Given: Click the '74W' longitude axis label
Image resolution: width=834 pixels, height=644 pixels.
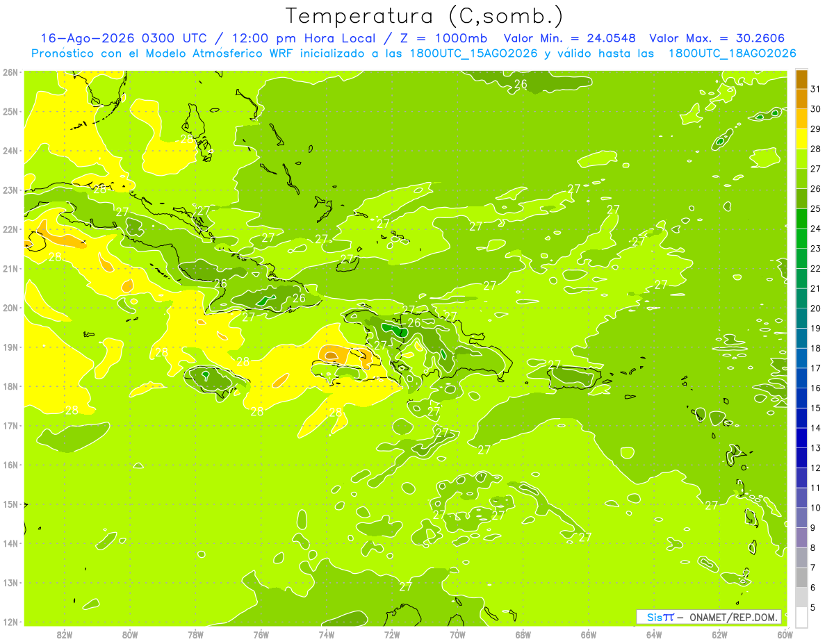Looking at the screenshot, I should click(327, 634).
